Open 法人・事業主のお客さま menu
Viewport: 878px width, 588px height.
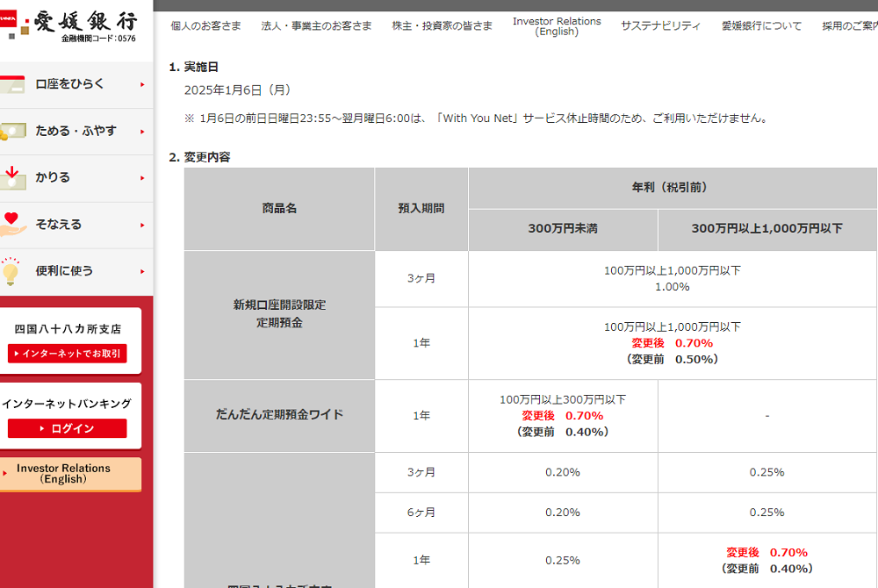click(316, 25)
